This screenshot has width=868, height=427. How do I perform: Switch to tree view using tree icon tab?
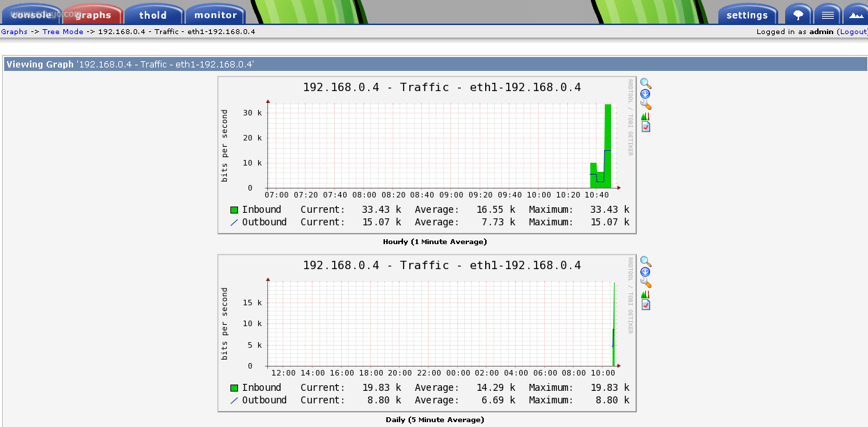pyautogui.click(x=798, y=15)
